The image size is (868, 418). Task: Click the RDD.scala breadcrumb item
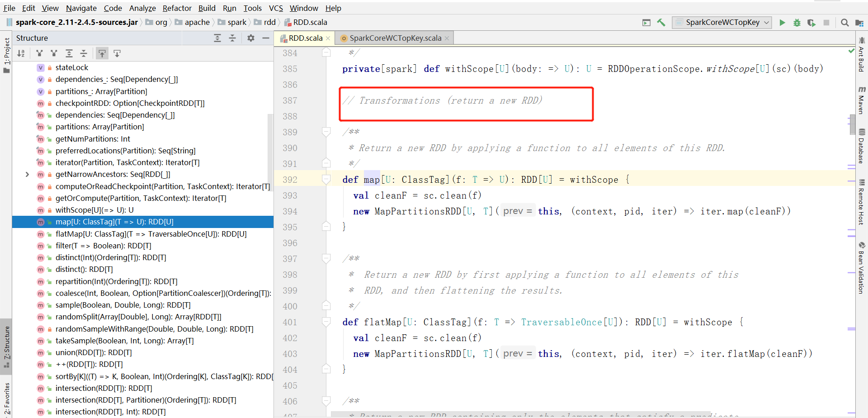tap(306, 22)
